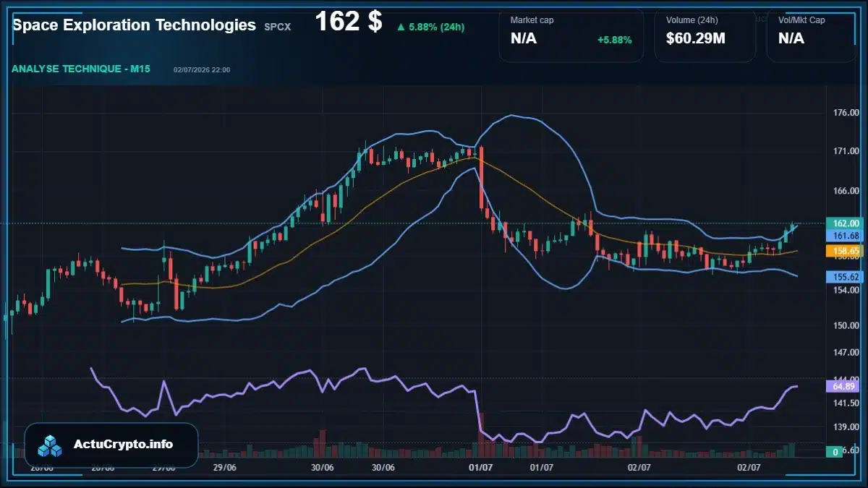Click the orange 158.65 moving average tag
This screenshot has width=868, height=488.
[845, 251]
